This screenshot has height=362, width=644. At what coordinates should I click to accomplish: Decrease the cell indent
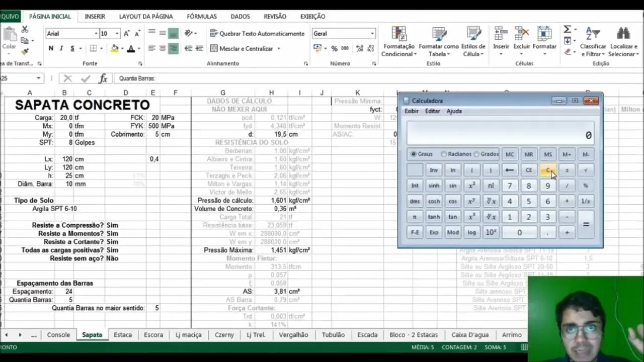188,48
